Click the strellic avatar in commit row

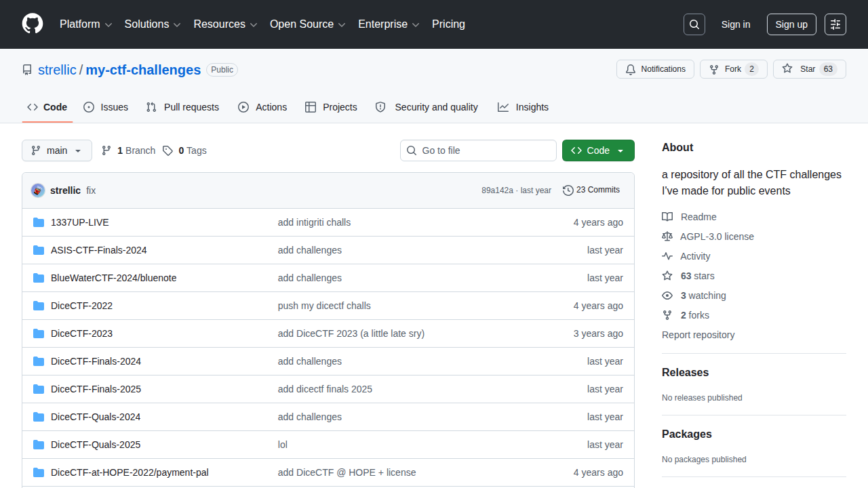coord(38,190)
